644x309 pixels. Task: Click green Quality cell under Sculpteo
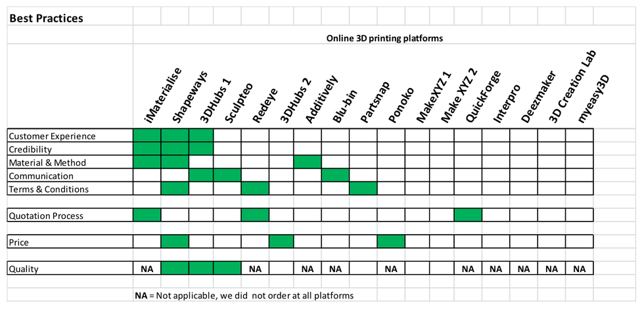coord(227,269)
